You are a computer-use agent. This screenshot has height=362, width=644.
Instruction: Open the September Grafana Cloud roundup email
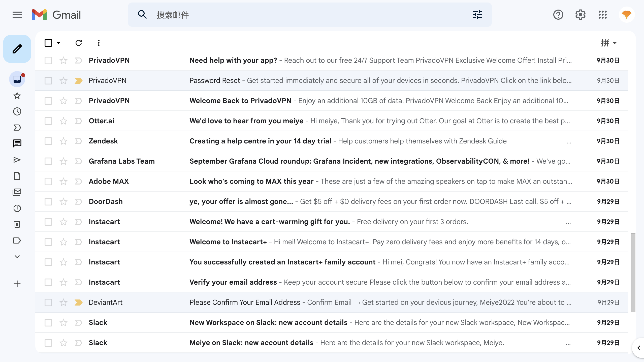click(332, 161)
